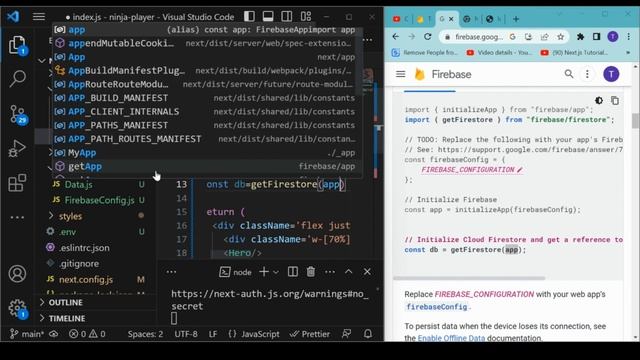The height and width of the screenshot is (360, 640).
Task: Bookmark this page with star icon
Action: [x=560, y=37]
